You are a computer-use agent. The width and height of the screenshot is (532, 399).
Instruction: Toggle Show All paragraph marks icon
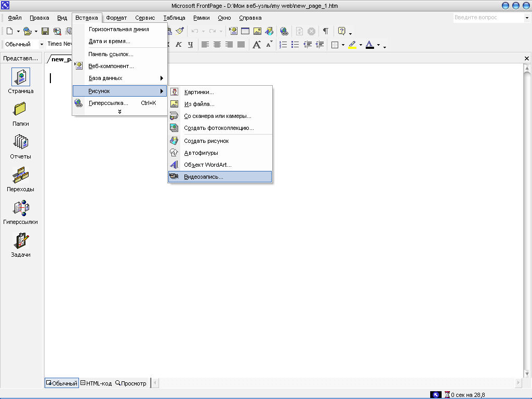pos(326,31)
